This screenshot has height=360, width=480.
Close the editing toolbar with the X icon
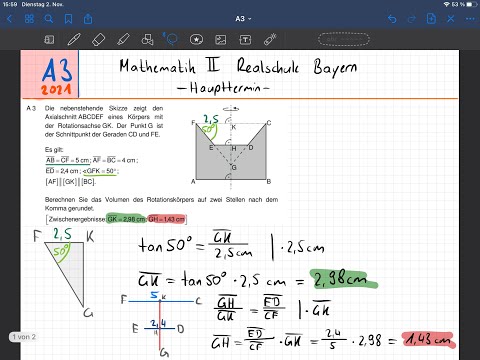451,19
